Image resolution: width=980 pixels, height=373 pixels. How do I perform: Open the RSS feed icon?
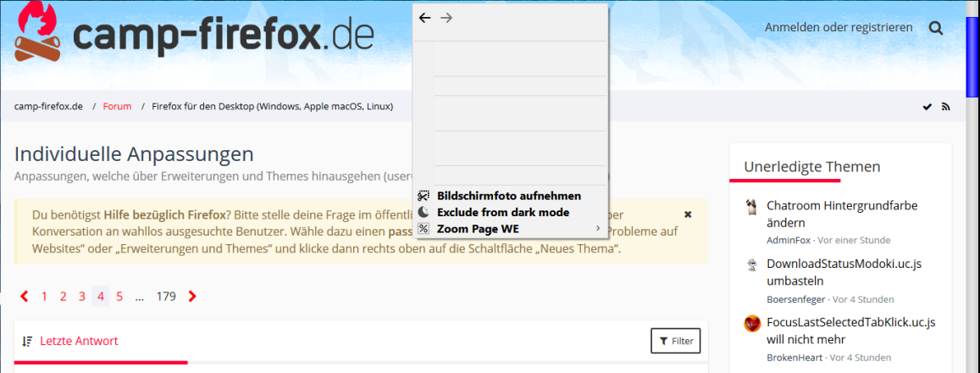(945, 107)
